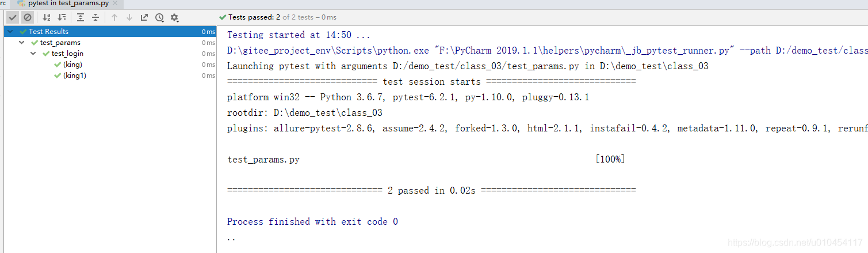Click green check icon beside (king1)
Viewport: 868px width, 253px height.
[x=58, y=75]
